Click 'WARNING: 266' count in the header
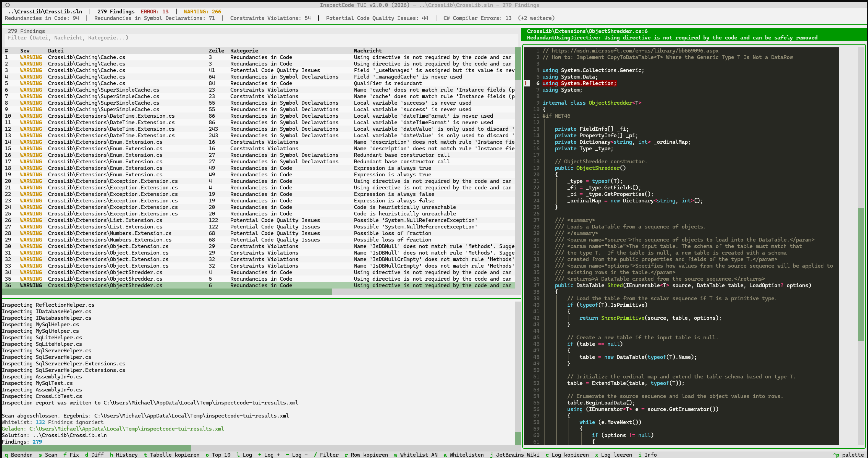Screen dimensions: 868x458 click(x=203, y=12)
